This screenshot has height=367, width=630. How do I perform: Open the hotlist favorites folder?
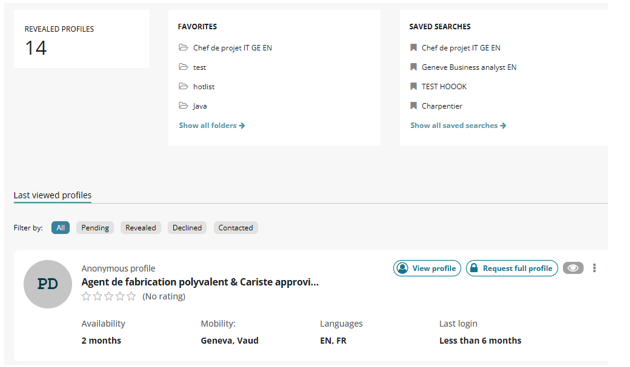[x=204, y=86]
